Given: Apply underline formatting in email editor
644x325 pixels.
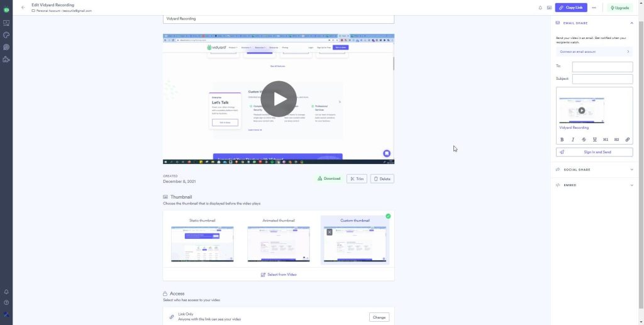Looking at the screenshot, I should 595,140.
